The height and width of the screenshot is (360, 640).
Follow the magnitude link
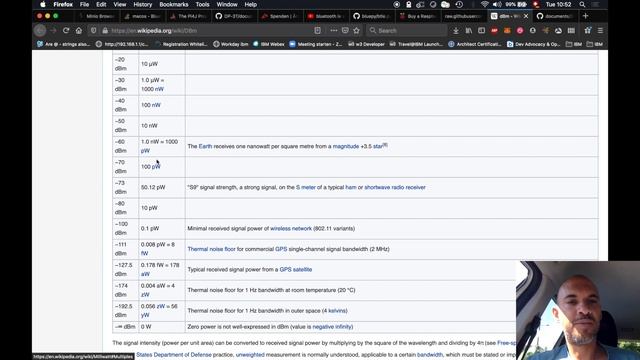[x=346, y=146]
